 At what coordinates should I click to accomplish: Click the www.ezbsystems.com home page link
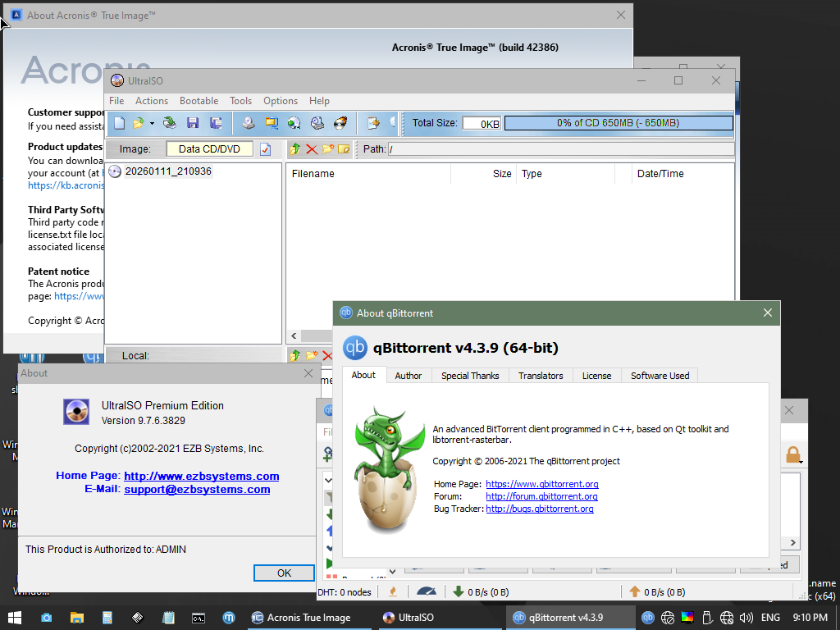(x=201, y=476)
